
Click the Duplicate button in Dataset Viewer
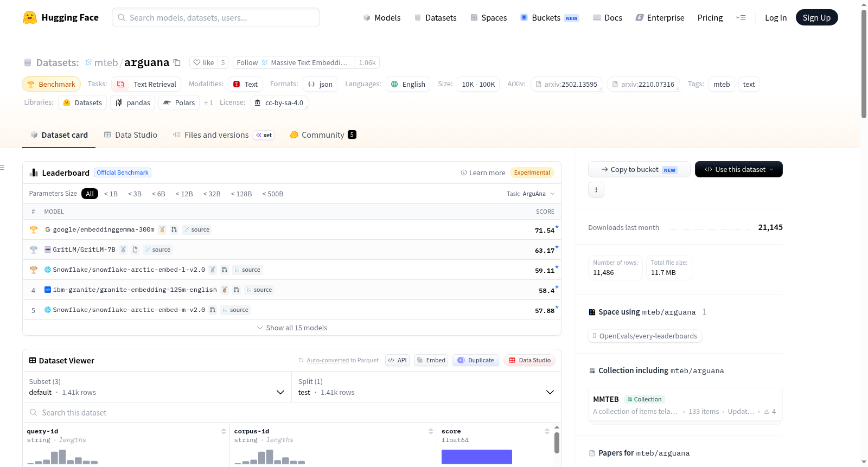coord(476,360)
